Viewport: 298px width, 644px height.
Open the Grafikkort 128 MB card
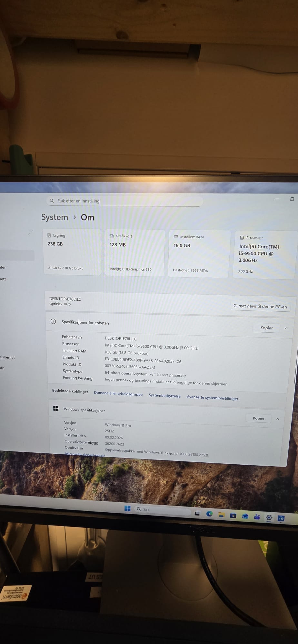pos(134,253)
